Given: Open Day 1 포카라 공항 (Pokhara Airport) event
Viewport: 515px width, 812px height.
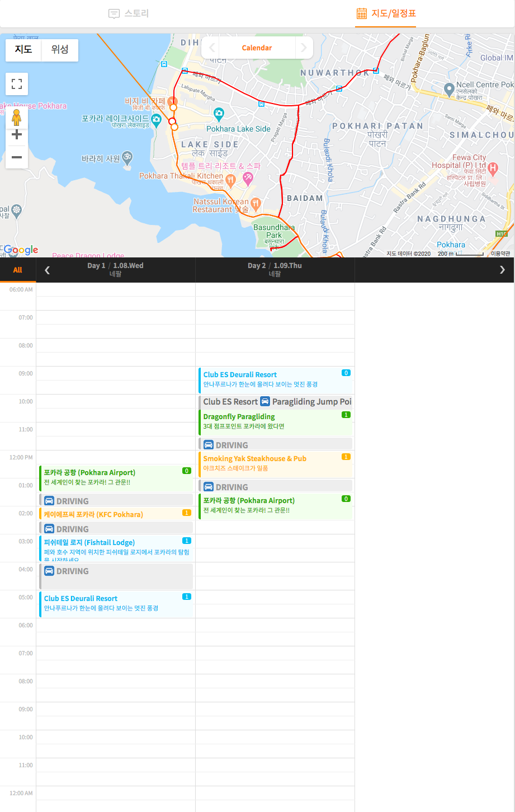Looking at the screenshot, I should [x=116, y=477].
